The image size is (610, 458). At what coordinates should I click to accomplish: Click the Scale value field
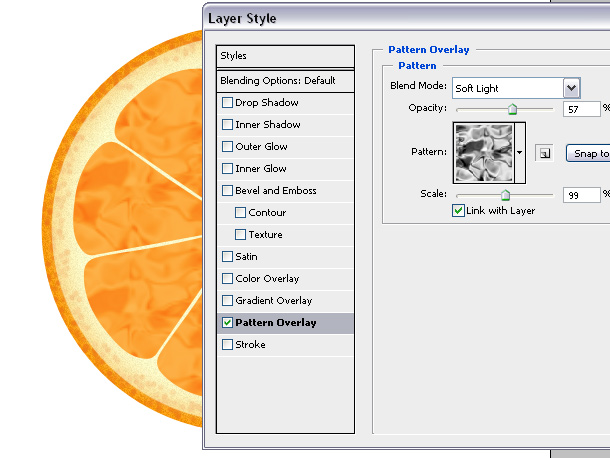pyautogui.click(x=579, y=195)
